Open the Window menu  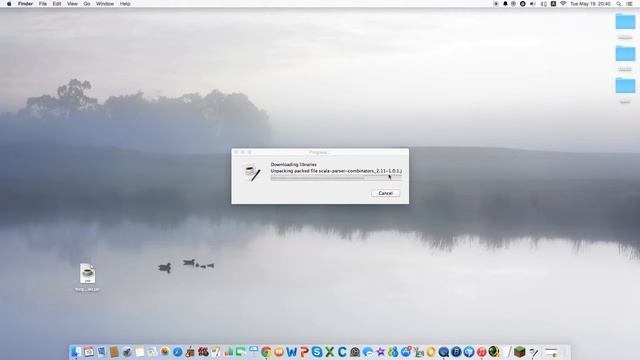click(105, 4)
